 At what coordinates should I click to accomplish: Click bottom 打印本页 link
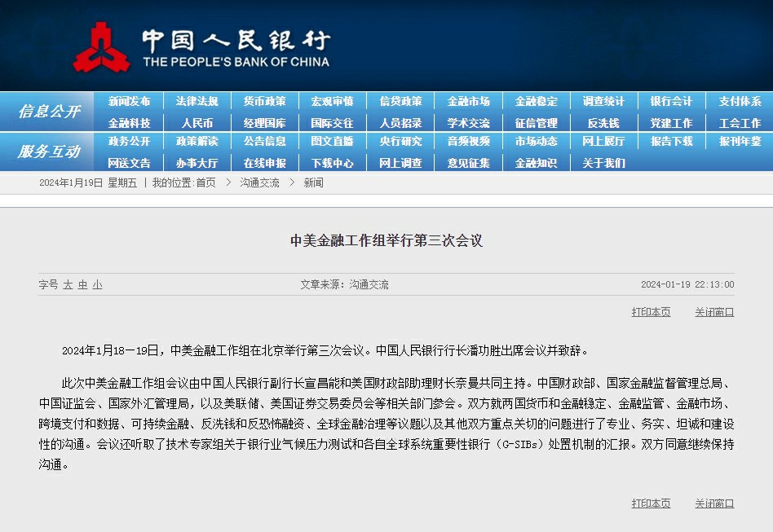[x=652, y=503]
